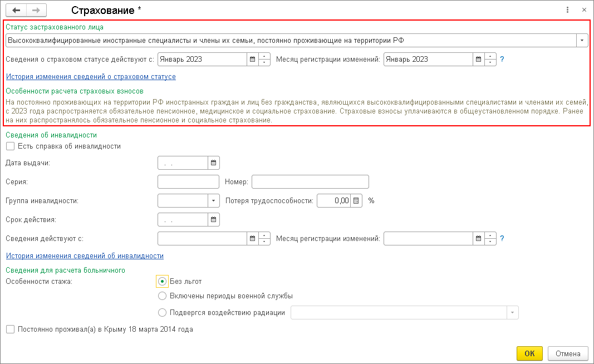
Task: Enable Есть справка об инвалидности checkbox
Action: [x=10, y=146]
